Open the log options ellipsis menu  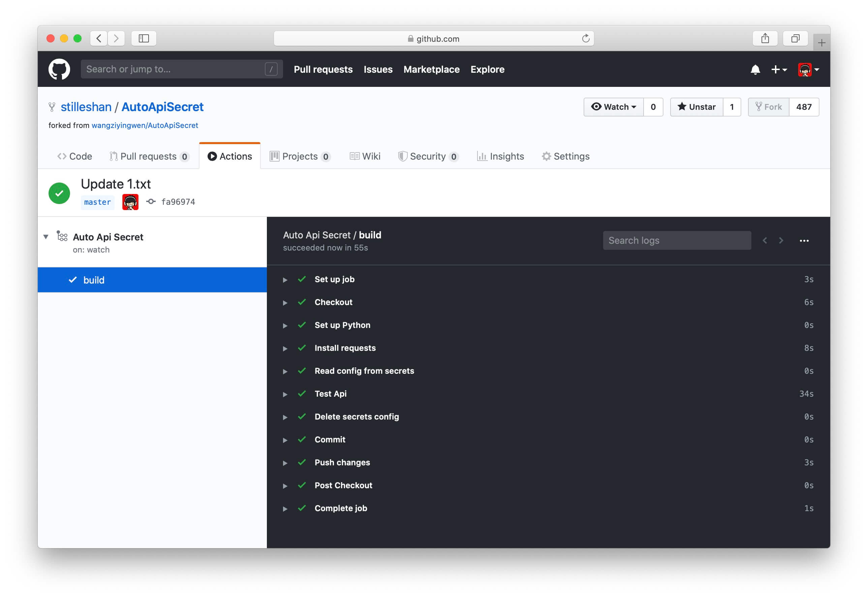(804, 240)
